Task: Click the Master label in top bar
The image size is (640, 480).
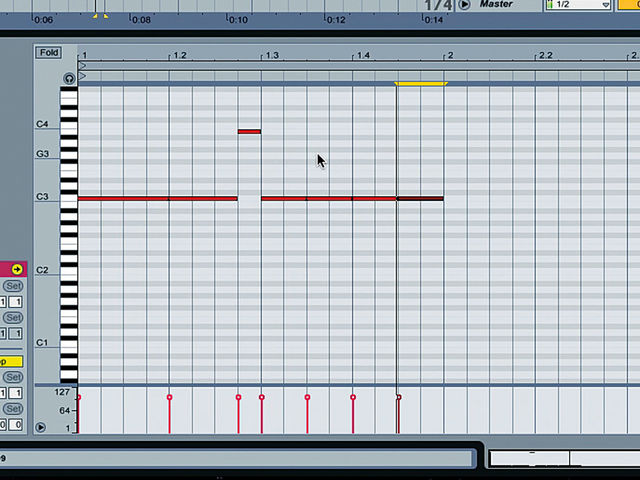Action: [496, 4]
